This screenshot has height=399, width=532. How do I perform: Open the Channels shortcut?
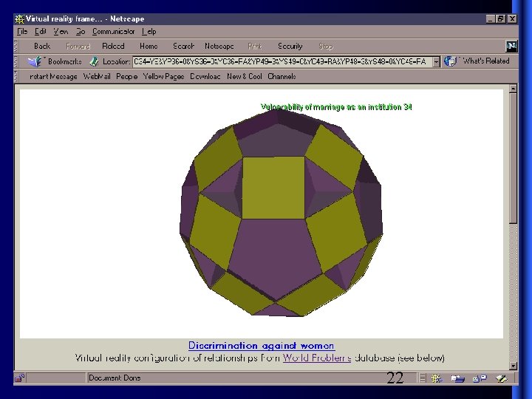point(282,77)
